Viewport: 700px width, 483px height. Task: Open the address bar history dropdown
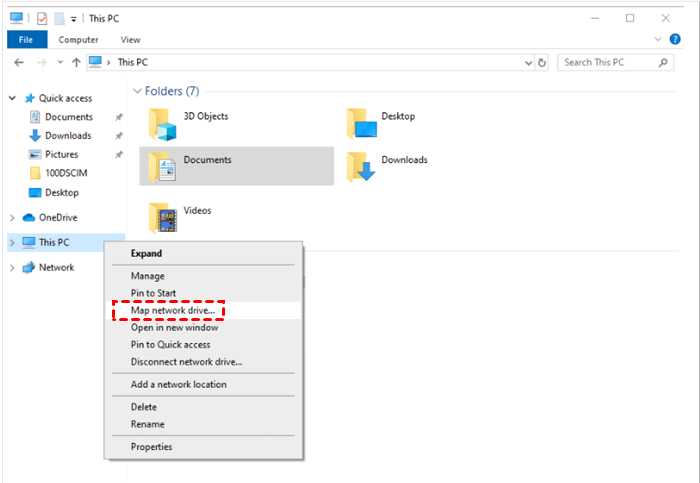click(x=529, y=63)
